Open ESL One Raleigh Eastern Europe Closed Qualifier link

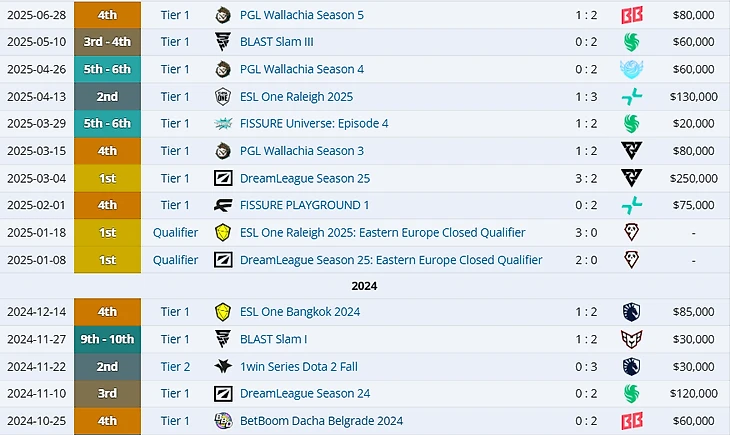coord(383,232)
